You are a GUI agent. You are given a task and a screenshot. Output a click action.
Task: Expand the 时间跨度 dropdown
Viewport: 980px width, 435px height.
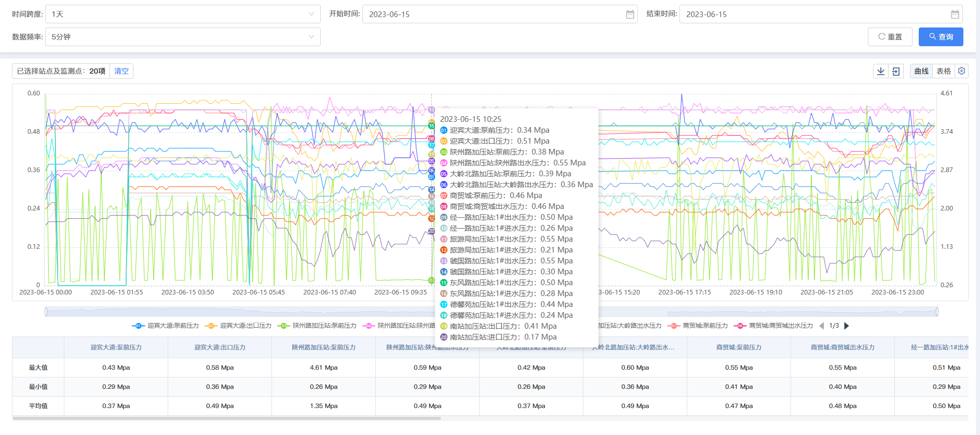(x=183, y=14)
